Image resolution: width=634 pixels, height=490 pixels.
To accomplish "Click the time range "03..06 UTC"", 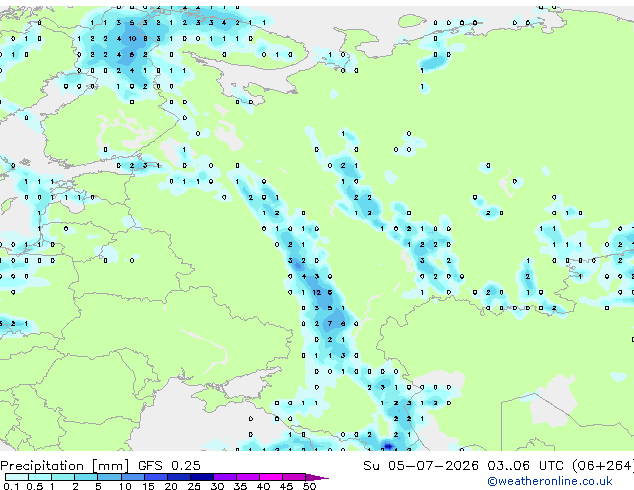I will [x=525, y=466].
